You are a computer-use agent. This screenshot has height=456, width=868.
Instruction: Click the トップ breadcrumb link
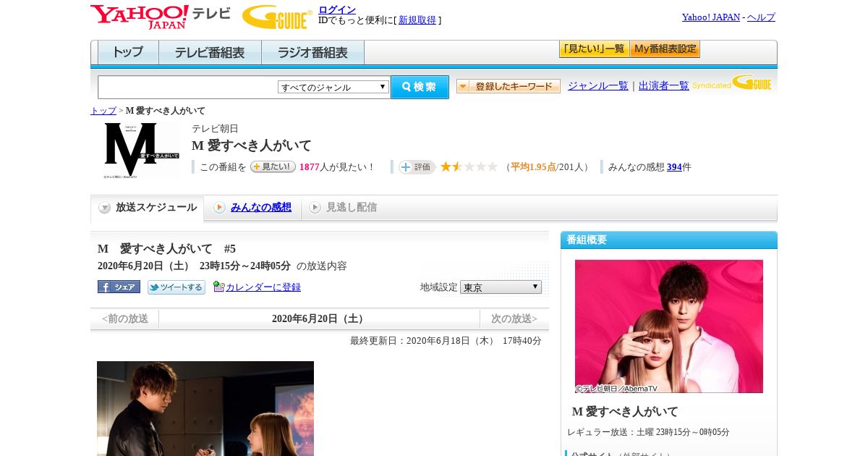103,111
